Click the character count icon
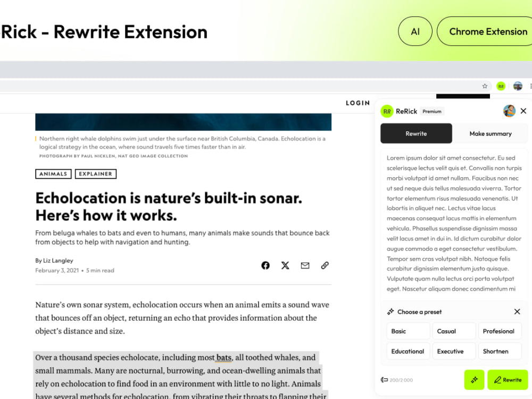Image resolution: width=532 pixels, height=399 pixels. click(x=384, y=380)
